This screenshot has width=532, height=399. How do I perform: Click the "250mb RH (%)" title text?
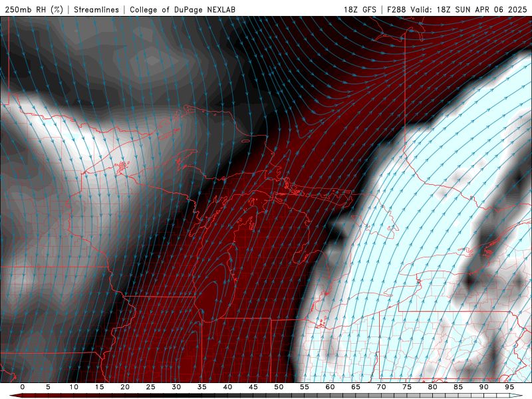coord(34,9)
